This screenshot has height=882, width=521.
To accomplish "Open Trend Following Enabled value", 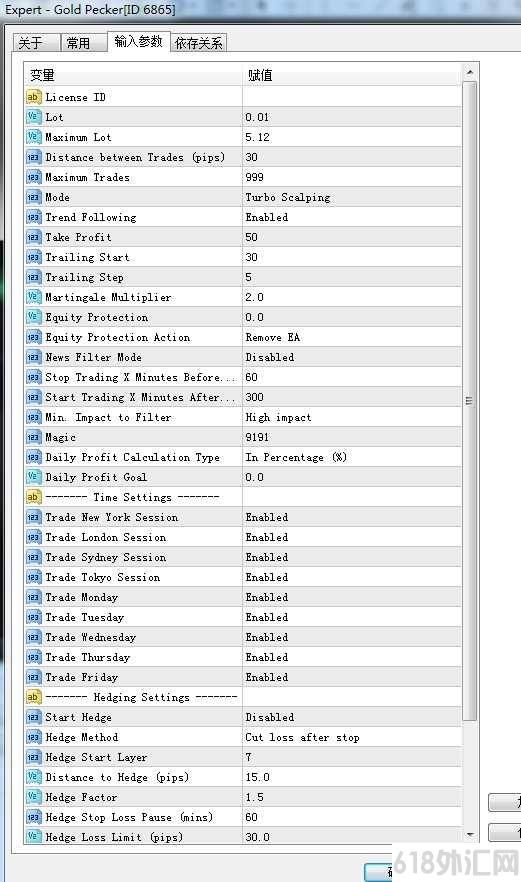I will (x=267, y=217).
